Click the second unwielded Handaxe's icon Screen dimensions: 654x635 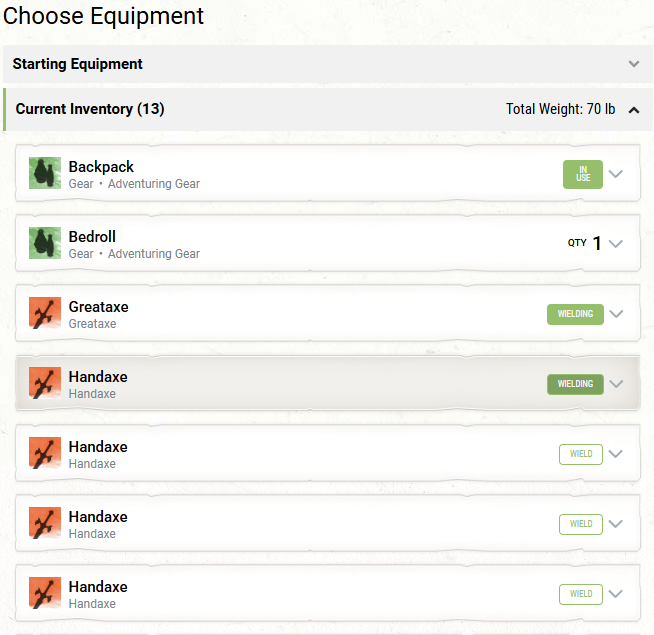tap(45, 523)
